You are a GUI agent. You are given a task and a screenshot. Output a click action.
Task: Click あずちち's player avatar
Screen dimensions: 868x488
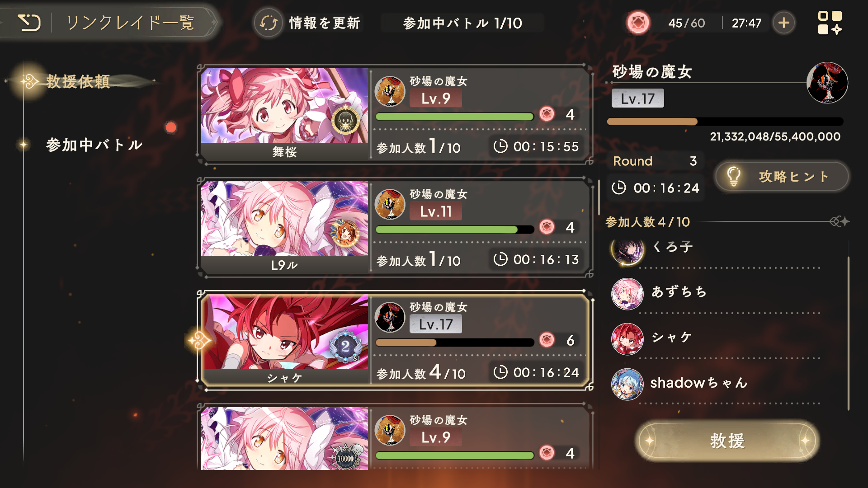(x=627, y=294)
